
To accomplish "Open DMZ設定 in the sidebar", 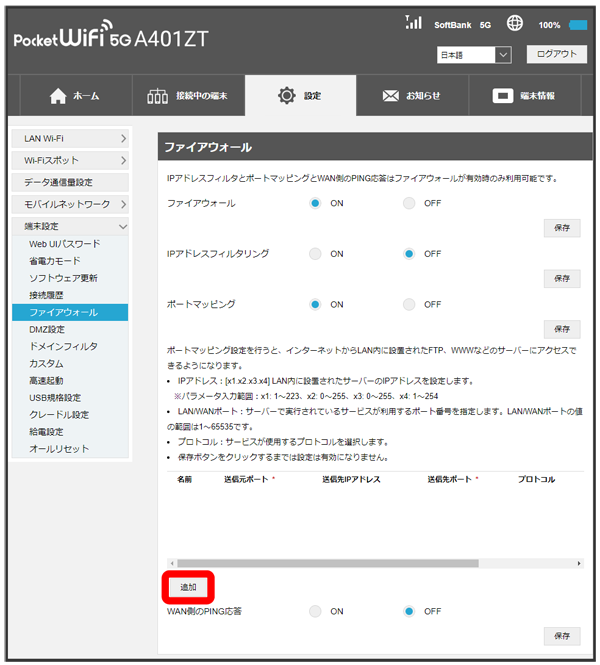I will coord(47,329).
